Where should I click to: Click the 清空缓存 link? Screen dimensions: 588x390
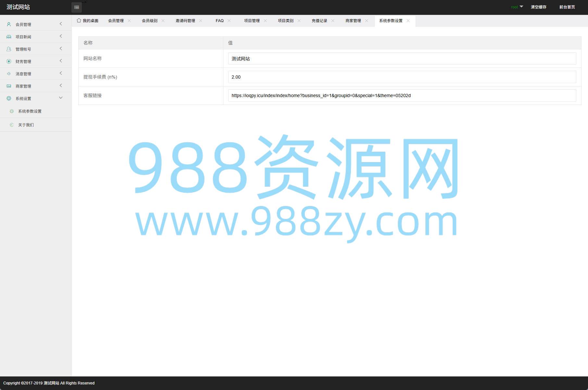point(538,7)
